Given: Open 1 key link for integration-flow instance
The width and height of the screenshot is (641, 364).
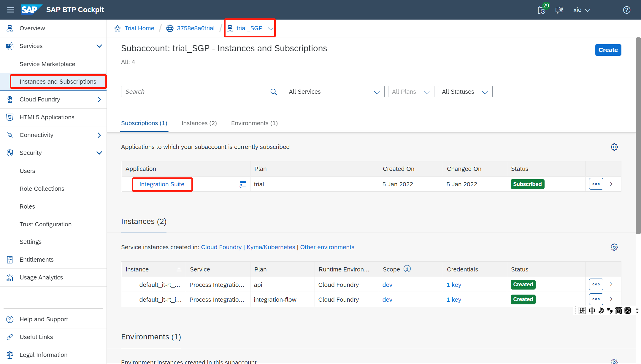Looking at the screenshot, I should (x=454, y=300).
